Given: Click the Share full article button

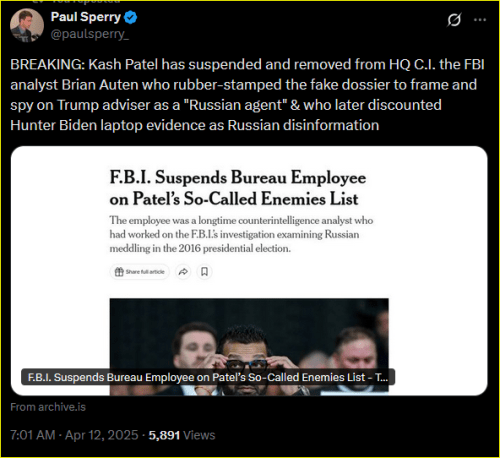Looking at the screenshot, I should click(x=140, y=272).
